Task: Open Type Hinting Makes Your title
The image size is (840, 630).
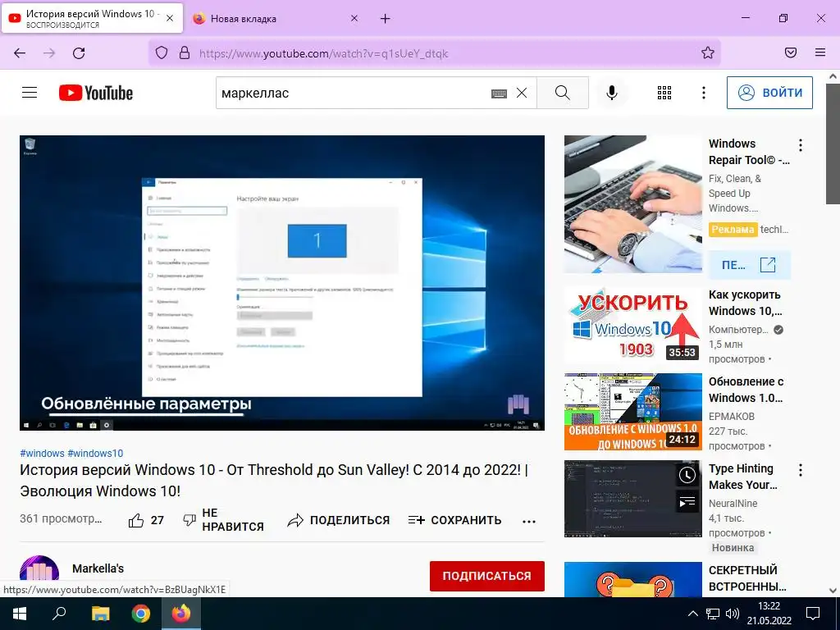Action: [742, 477]
